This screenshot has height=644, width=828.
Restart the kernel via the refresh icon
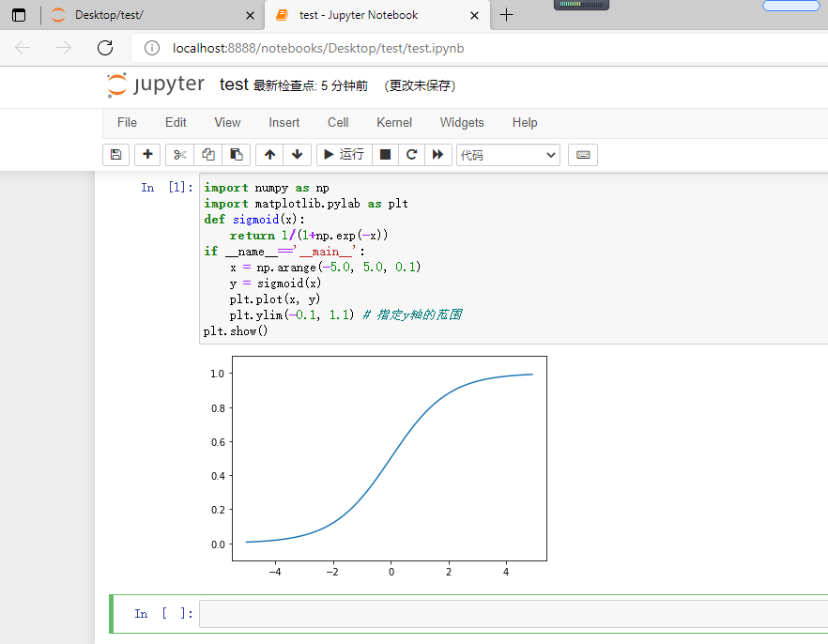411,155
